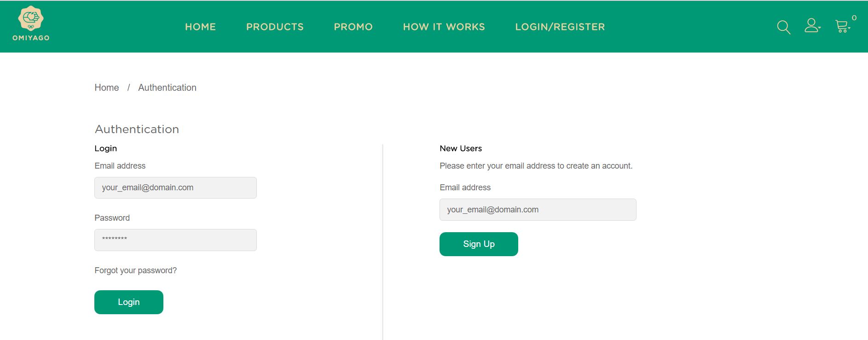
Task: Click the Home breadcrumb link
Action: click(x=107, y=88)
